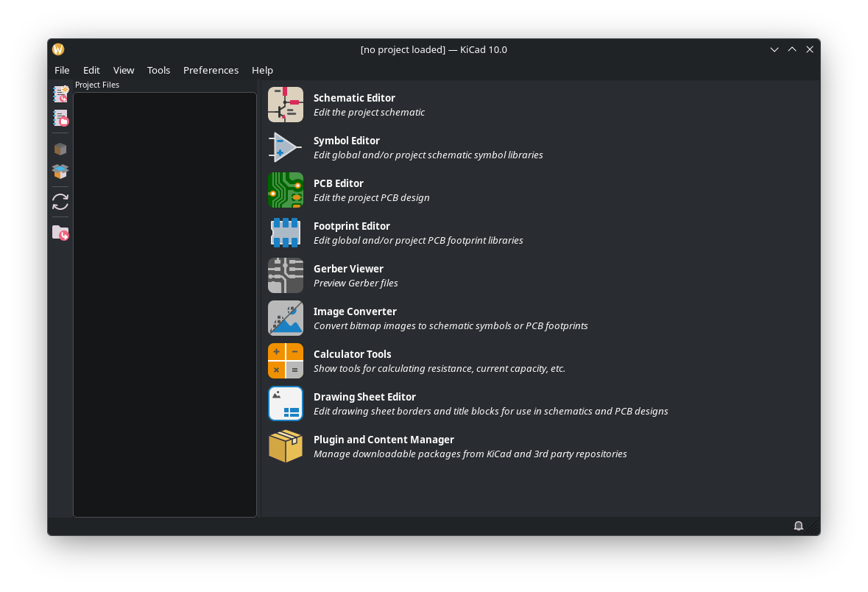The width and height of the screenshot is (868, 592).
Task: Click description about calculating resistance
Action: (x=439, y=368)
